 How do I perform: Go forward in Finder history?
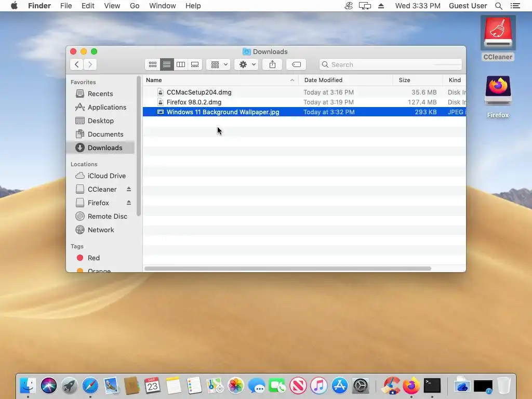[90, 64]
